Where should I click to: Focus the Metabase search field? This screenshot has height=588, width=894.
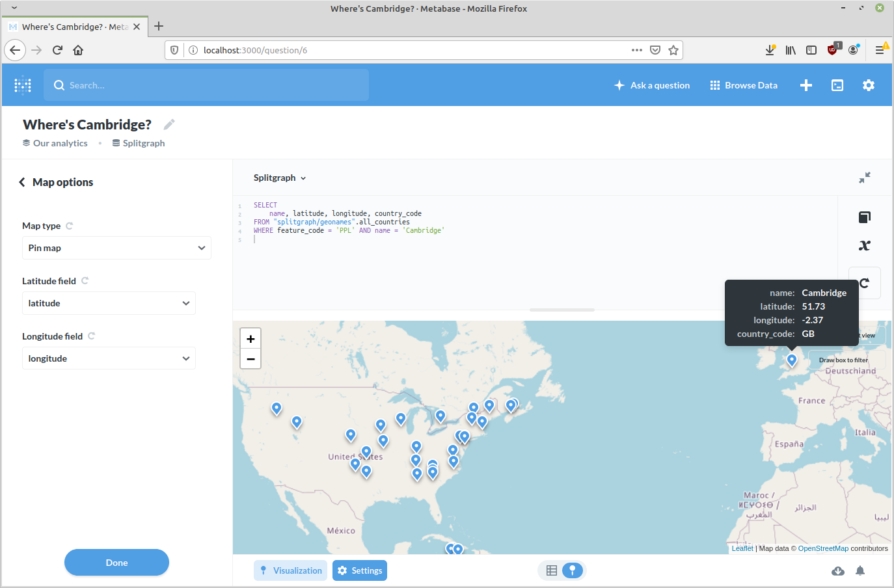point(206,85)
